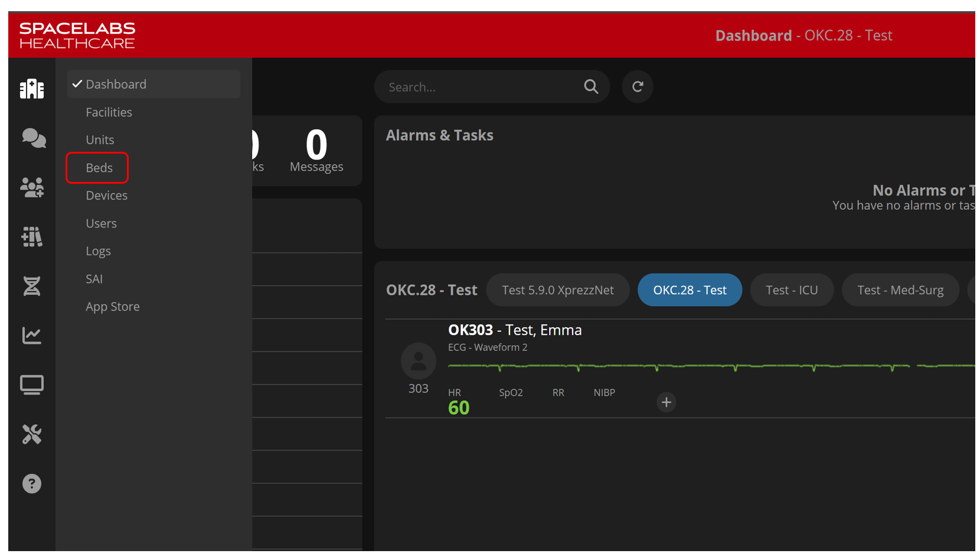Select Dashboard in the menu
The image size is (980, 560).
click(153, 84)
